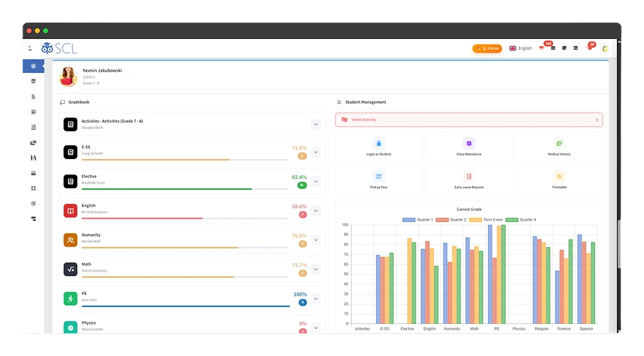Image resolution: width=644 pixels, height=356 pixels.
Task: Click the 3 Streak button
Action: 487,48
